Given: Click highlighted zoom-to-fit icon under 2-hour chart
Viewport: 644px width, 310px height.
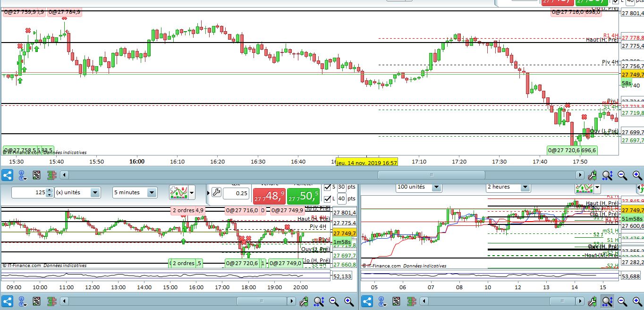Looking at the screenshot, I should [608, 301].
